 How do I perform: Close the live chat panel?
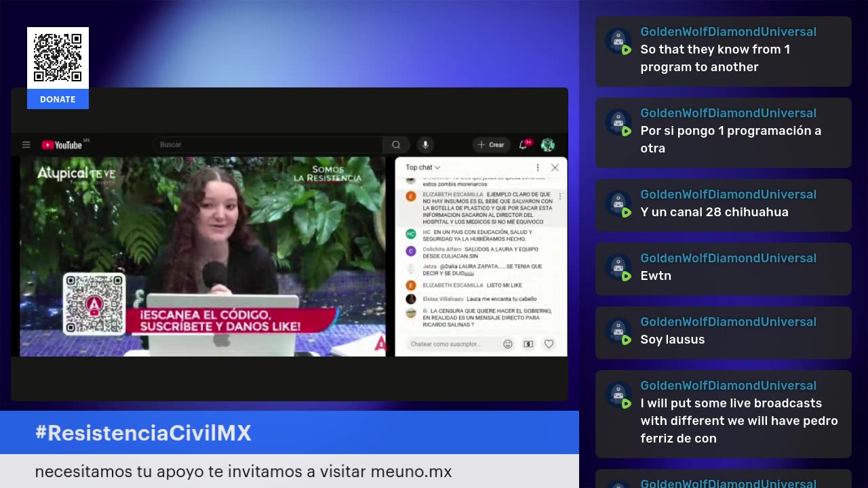pyautogui.click(x=555, y=167)
